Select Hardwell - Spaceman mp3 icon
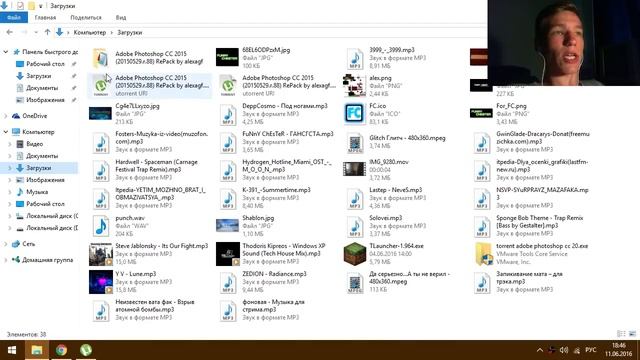Viewport: 640px width, 360px height. pyautogui.click(x=101, y=171)
